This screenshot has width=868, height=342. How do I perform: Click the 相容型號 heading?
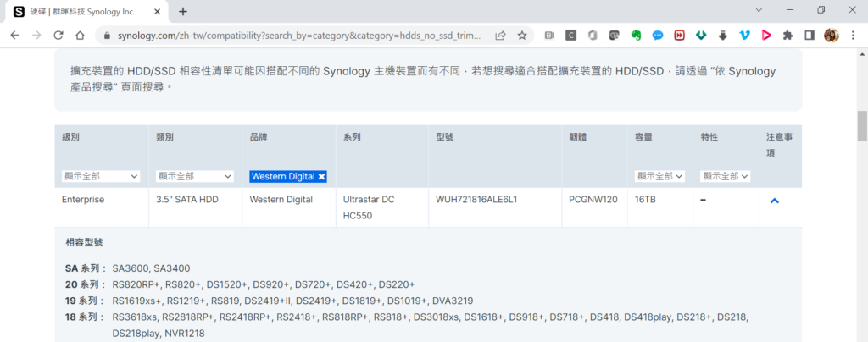(x=84, y=242)
